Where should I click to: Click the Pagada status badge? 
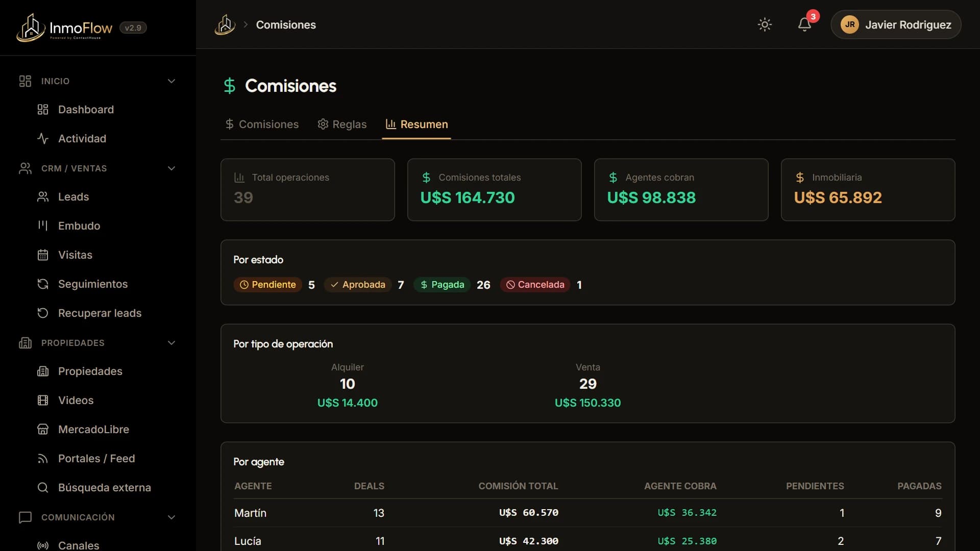442,285
